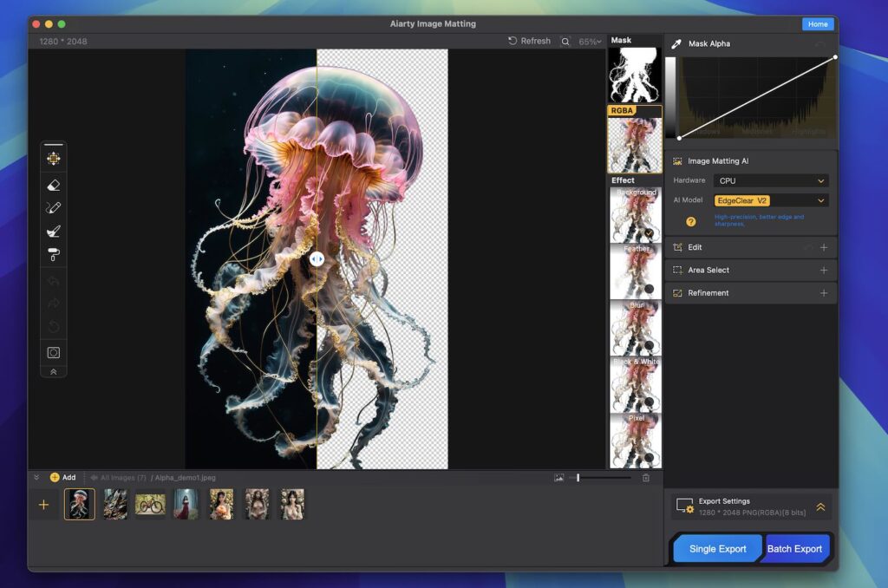Click the Area Select dashed-rectangle icon

[677, 271]
